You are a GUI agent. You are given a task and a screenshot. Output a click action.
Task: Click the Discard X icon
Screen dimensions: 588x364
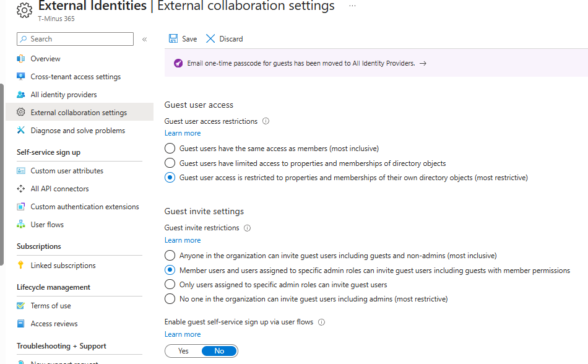pos(210,39)
